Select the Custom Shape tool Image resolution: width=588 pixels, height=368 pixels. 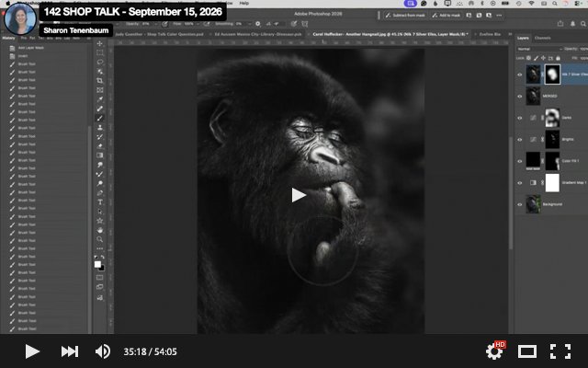100,221
